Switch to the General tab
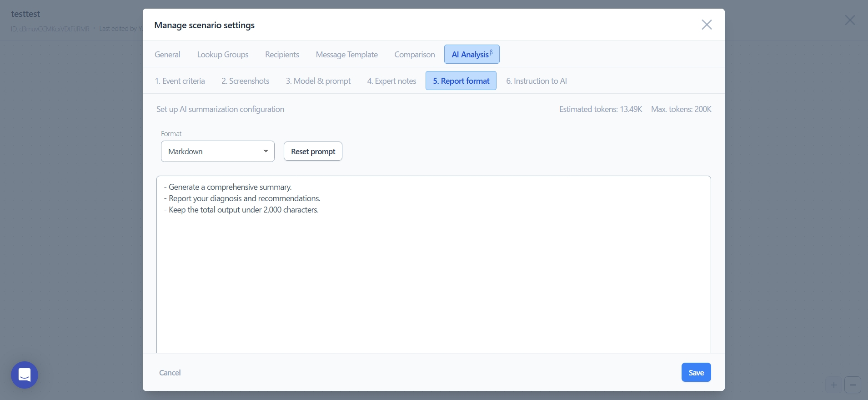The height and width of the screenshot is (400, 868). coord(167,55)
